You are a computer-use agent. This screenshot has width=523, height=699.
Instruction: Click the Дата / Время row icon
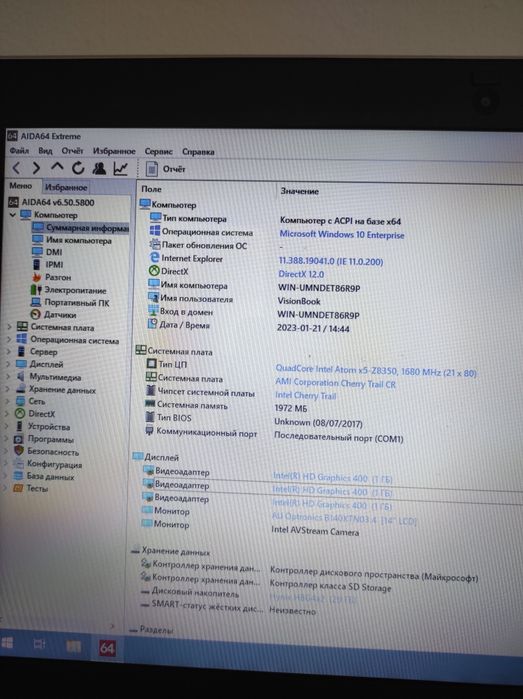coord(153,324)
